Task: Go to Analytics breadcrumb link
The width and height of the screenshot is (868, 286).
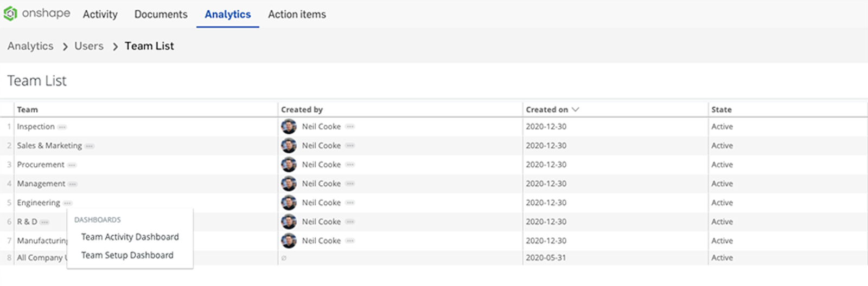Action: (x=30, y=46)
